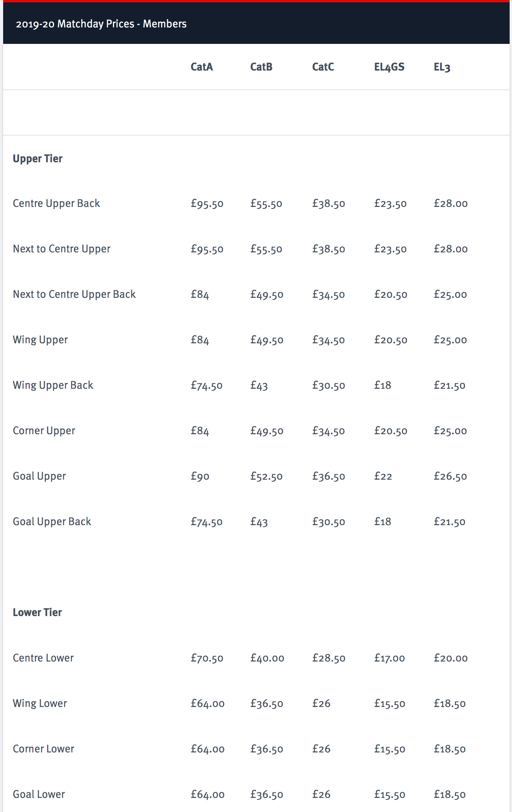This screenshot has width=512, height=812.
Task: Select the Centre Lower CatA price £70.50
Action: (x=207, y=658)
